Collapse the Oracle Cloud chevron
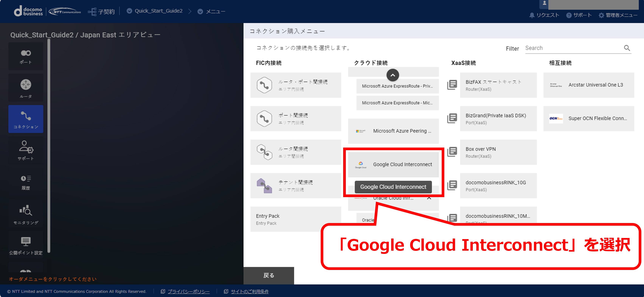This screenshot has width=644, height=297. pyautogui.click(x=429, y=198)
